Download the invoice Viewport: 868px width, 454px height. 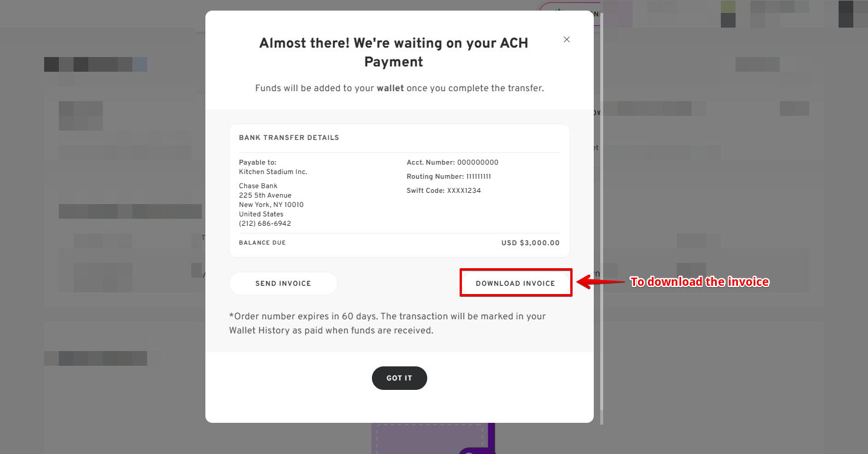[516, 283]
